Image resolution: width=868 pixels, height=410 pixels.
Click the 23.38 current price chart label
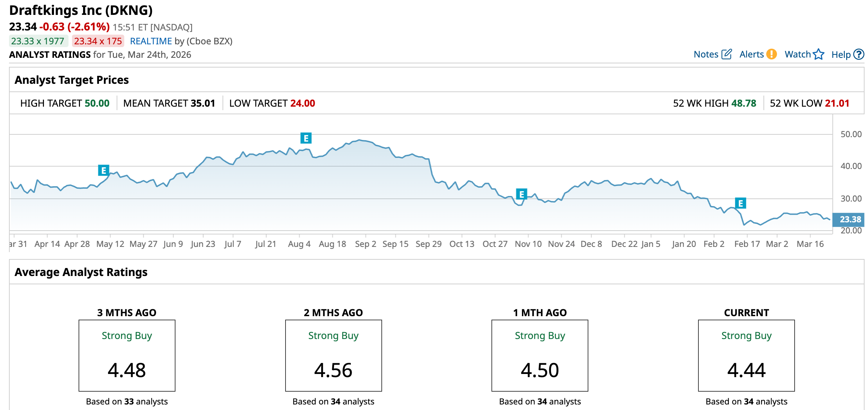point(849,220)
